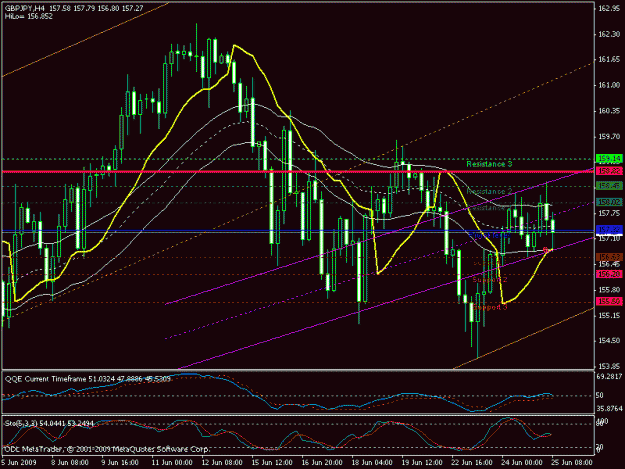Click the 24 Jun 00:00 time label
This screenshot has height=469, width=625.
coord(522,463)
